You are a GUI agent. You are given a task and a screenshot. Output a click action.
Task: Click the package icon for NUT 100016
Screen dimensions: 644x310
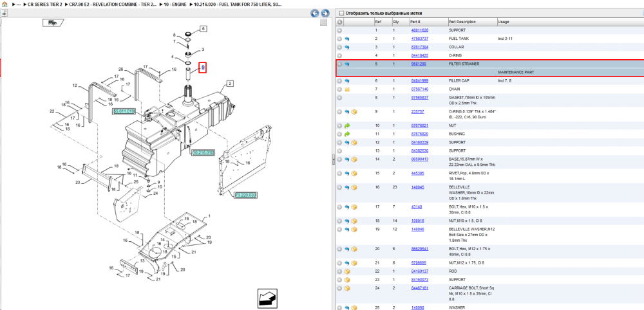(x=354, y=221)
